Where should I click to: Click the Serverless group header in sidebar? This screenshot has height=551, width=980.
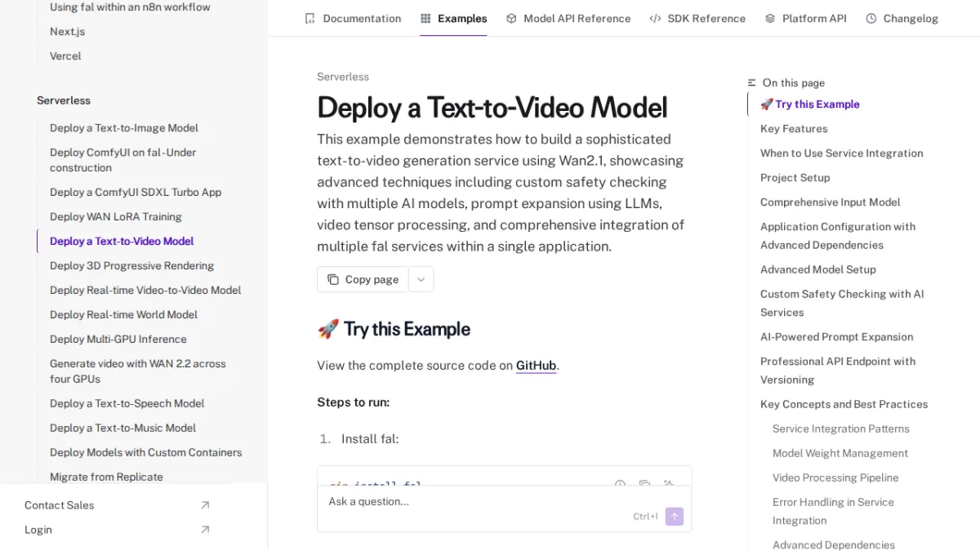coord(64,100)
